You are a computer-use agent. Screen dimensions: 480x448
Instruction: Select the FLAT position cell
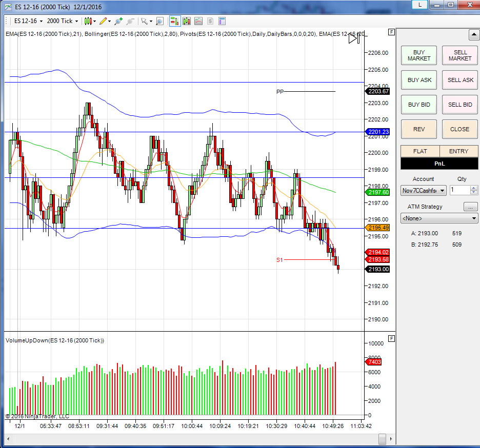tap(420, 151)
